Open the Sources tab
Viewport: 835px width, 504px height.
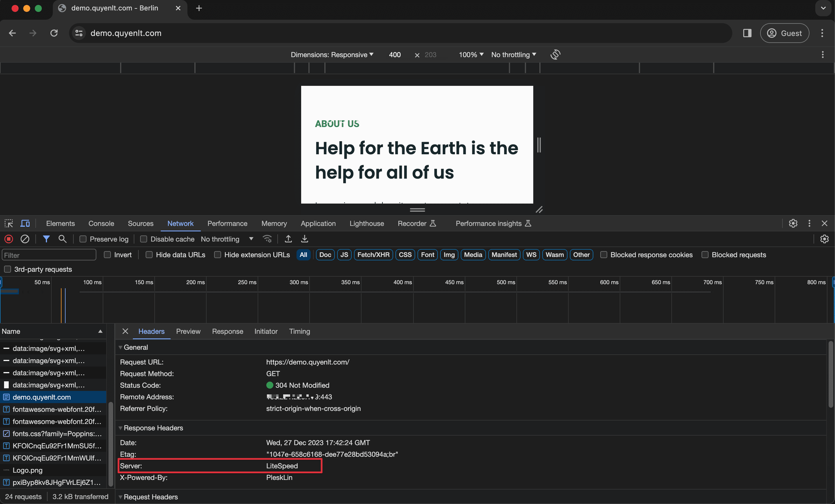tap(140, 224)
